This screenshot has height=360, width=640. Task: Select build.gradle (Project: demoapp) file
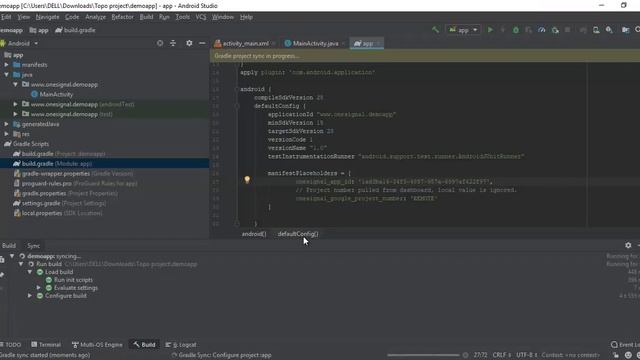[59, 154]
